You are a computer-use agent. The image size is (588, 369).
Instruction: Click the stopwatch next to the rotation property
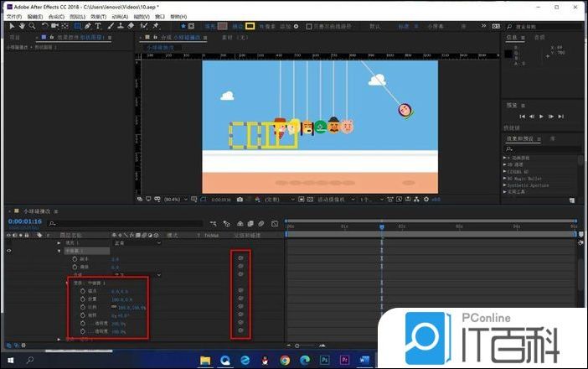click(x=84, y=314)
